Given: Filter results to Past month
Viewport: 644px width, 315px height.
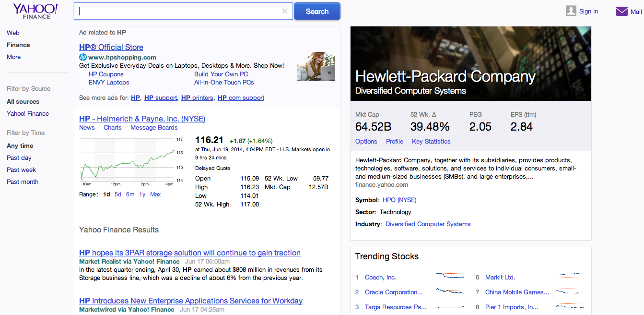Looking at the screenshot, I should [x=23, y=182].
